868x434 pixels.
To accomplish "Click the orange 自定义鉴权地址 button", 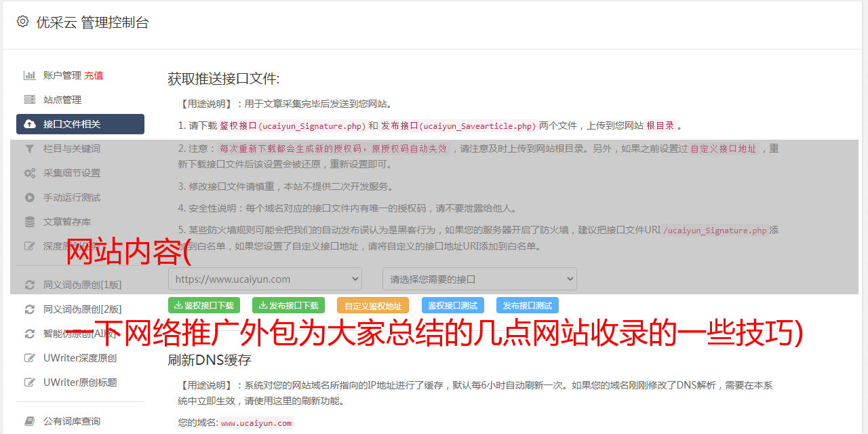I will (373, 305).
